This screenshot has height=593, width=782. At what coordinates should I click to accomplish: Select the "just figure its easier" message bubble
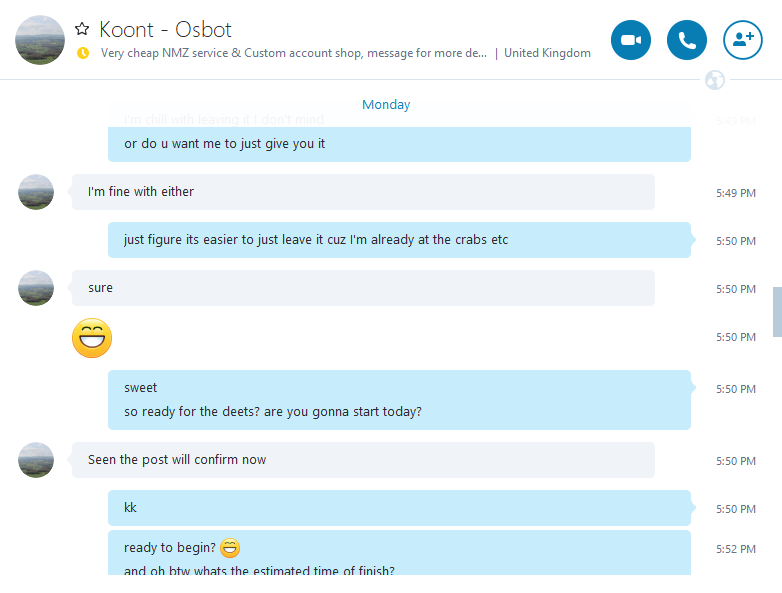316,240
